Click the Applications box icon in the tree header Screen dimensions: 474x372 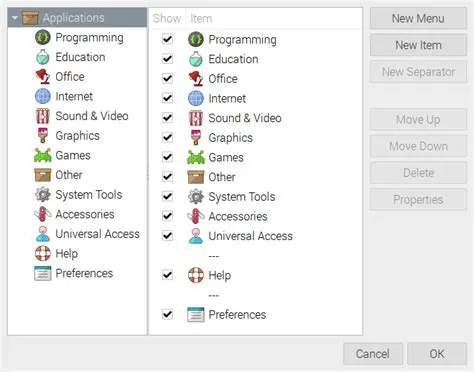(30, 18)
